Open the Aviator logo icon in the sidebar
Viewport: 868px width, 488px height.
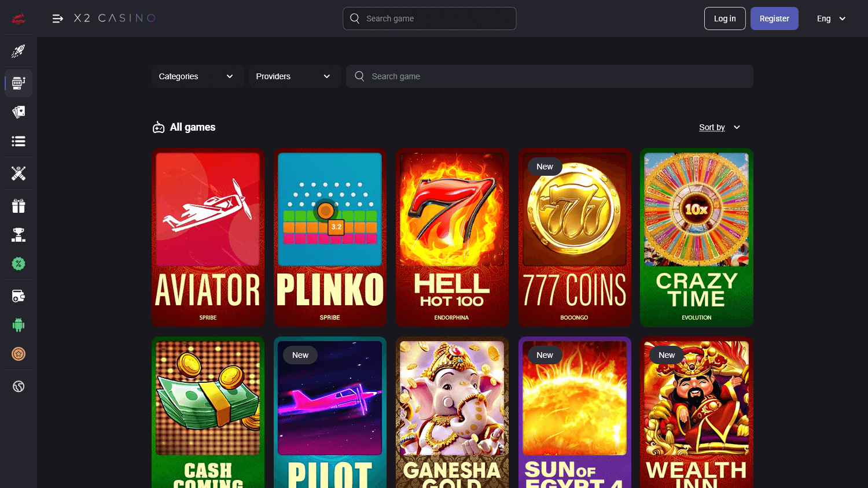(19, 19)
